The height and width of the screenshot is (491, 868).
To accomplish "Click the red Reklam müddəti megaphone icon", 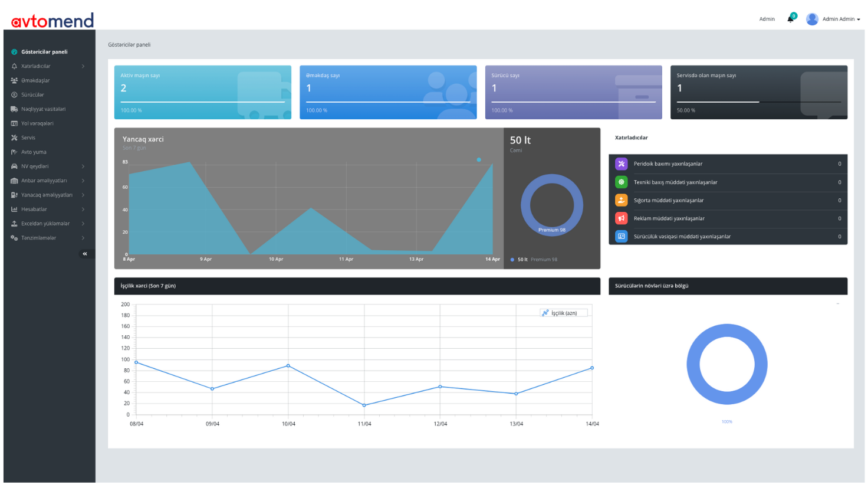I will coord(621,218).
